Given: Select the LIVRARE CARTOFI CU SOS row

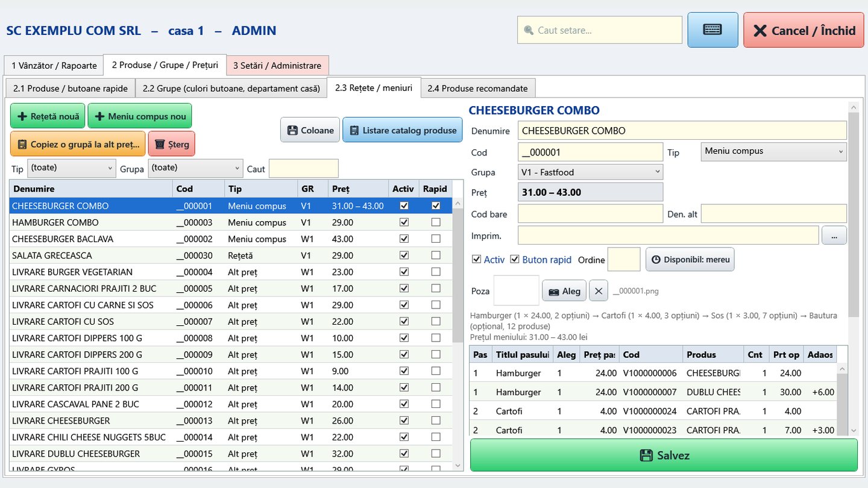Looking at the screenshot, I should 231,321.
